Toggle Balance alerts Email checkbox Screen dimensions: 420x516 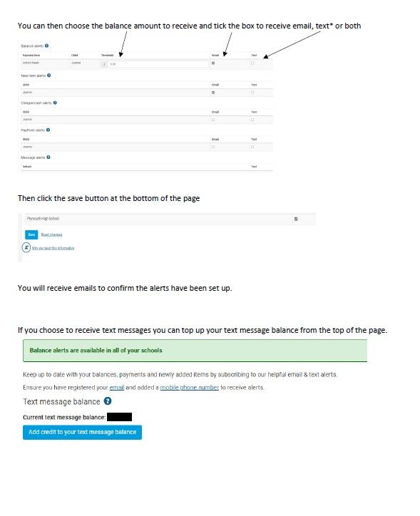point(213,63)
